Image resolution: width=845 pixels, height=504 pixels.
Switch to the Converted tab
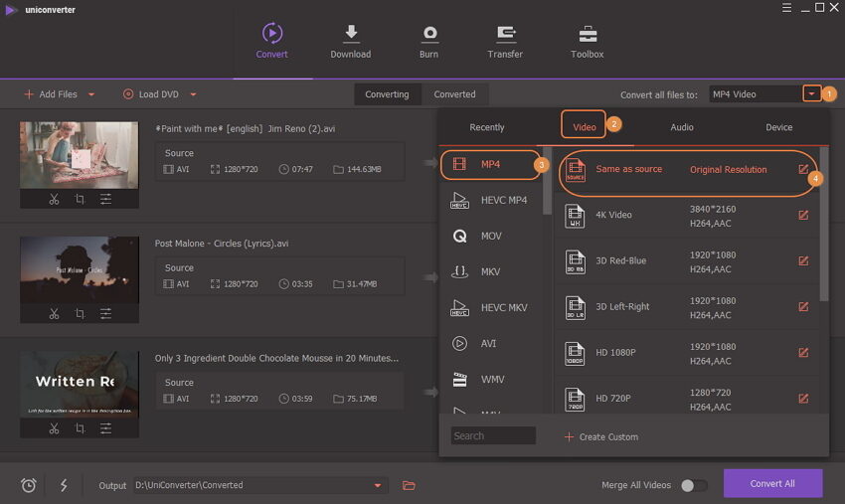pos(454,94)
